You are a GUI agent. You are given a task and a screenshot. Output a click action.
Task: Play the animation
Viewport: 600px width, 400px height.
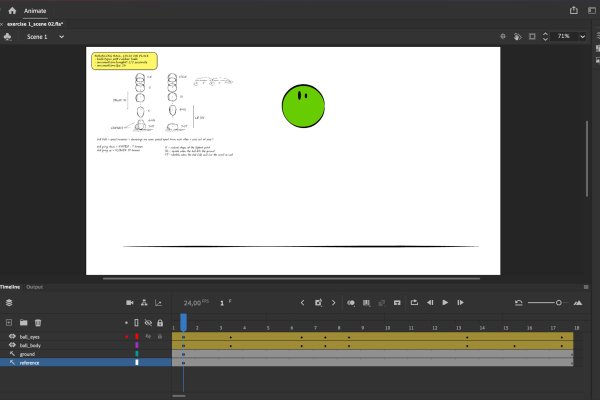tap(445, 303)
